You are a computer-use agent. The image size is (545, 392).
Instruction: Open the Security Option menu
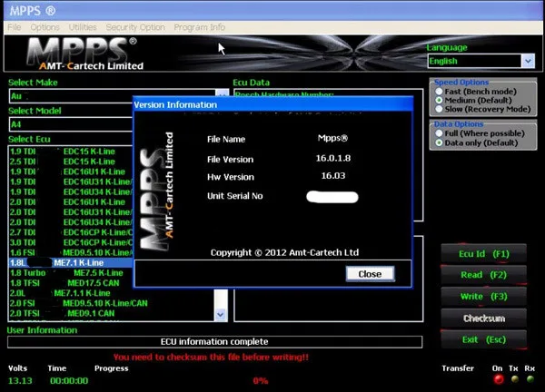135,27
